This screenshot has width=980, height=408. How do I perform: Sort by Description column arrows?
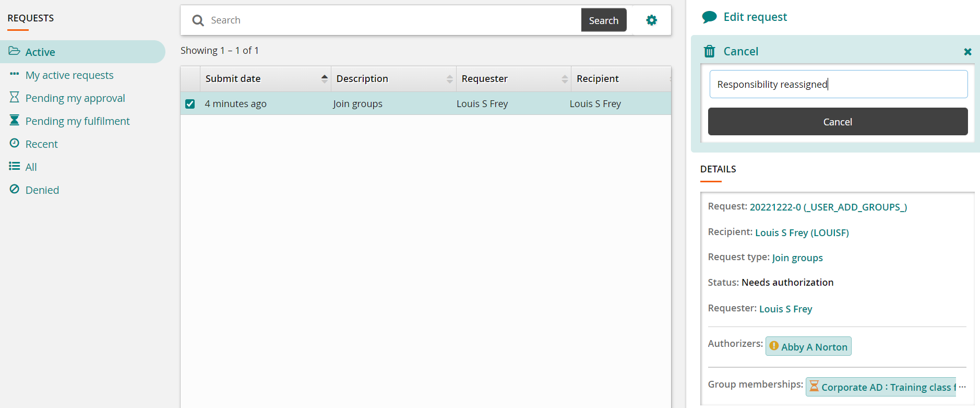click(449, 79)
